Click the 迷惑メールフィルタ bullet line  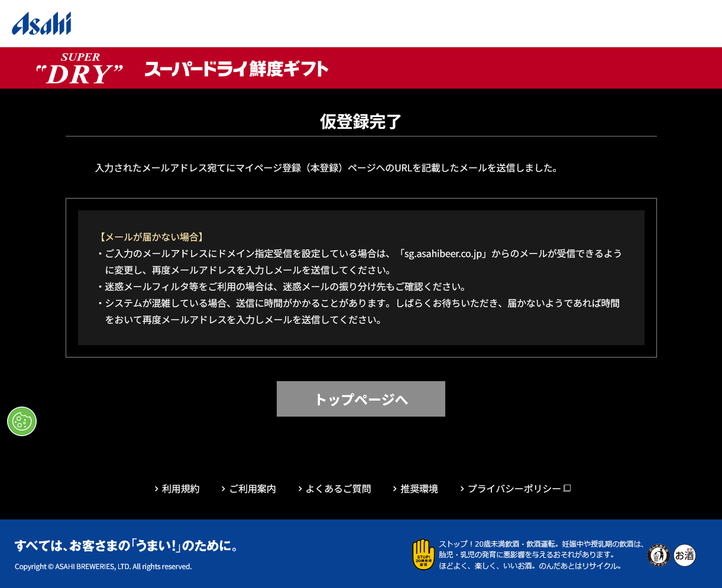coord(281,287)
